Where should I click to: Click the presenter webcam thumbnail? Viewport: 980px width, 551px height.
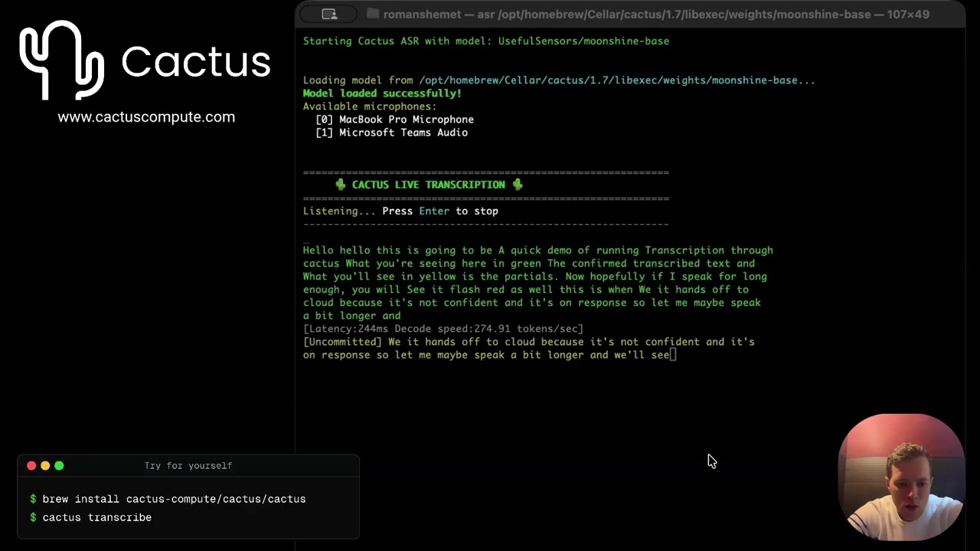[900, 477]
